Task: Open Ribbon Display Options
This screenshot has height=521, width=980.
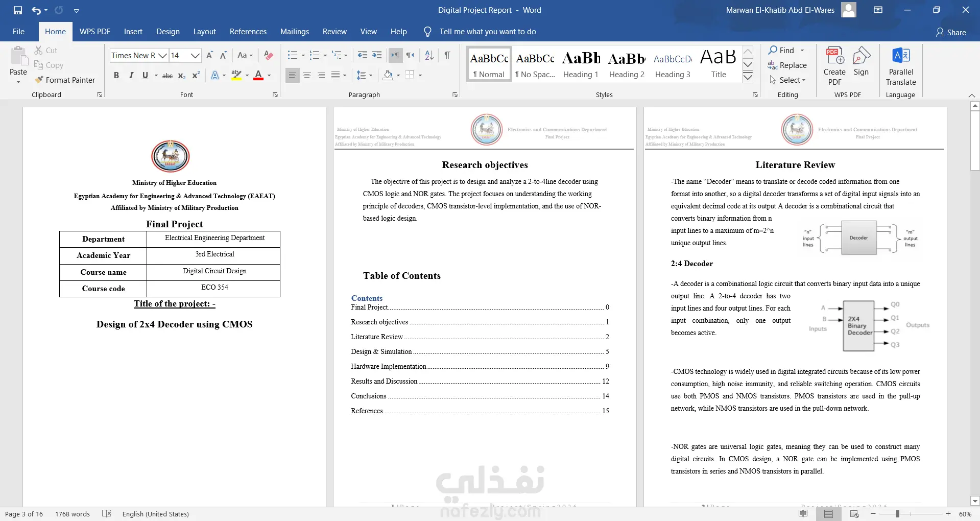Action: (878, 10)
